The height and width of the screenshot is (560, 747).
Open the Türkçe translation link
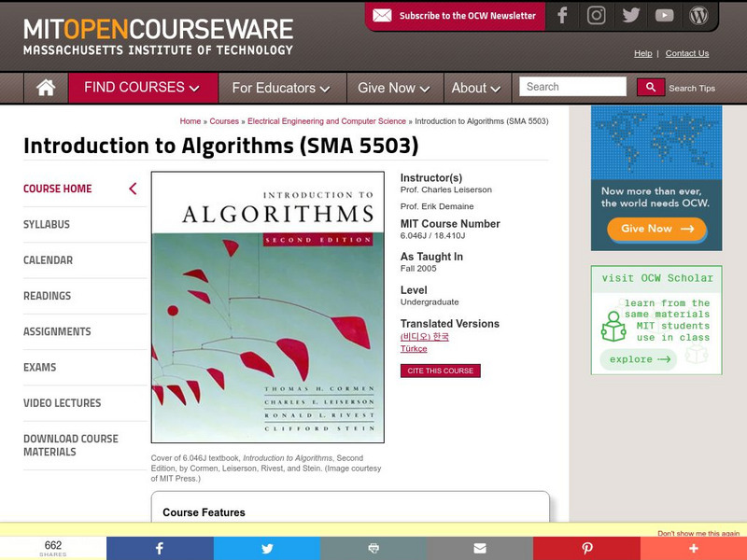(x=414, y=348)
